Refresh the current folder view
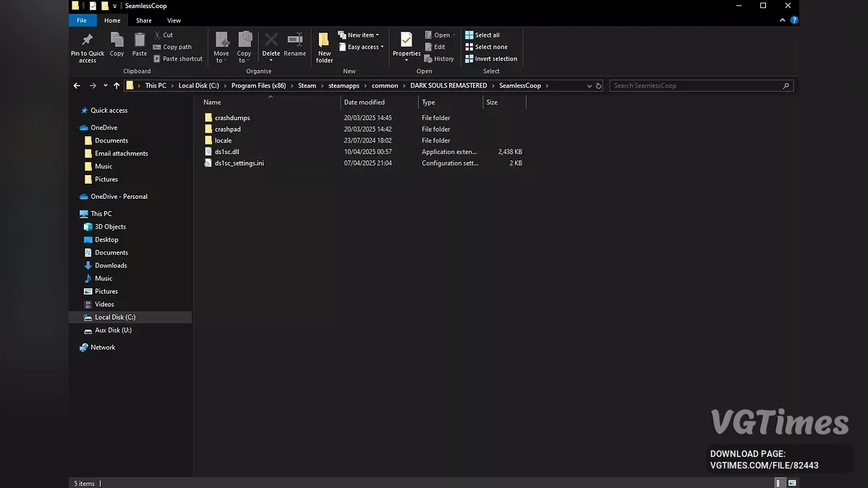Image resolution: width=868 pixels, height=488 pixels. [x=598, y=85]
